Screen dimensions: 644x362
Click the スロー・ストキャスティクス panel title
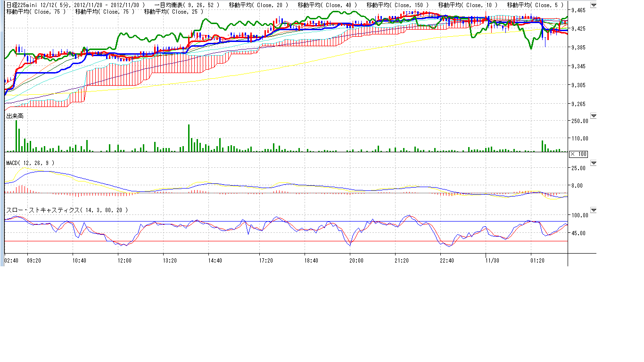tap(66, 210)
